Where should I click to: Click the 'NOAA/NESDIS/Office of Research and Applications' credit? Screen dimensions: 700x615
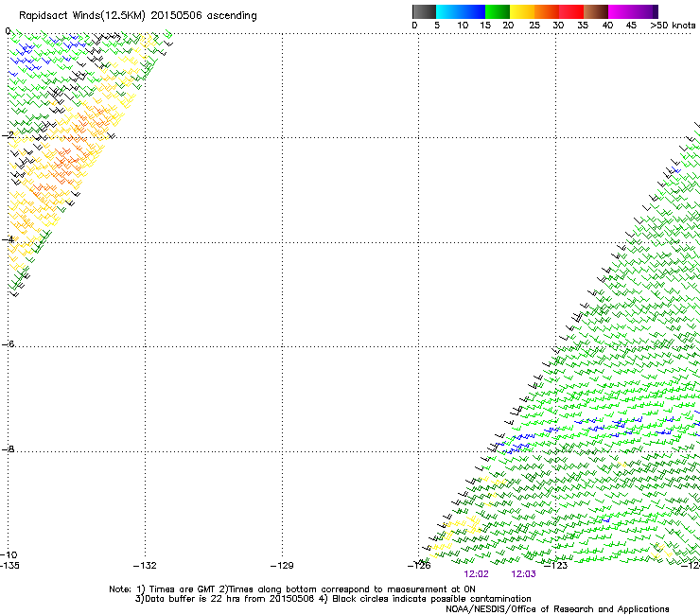coord(557,609)
